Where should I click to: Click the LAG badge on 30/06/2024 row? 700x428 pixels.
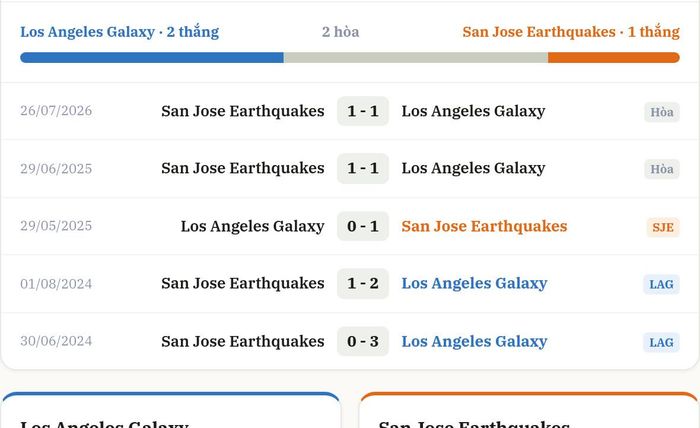pos(661,342)
